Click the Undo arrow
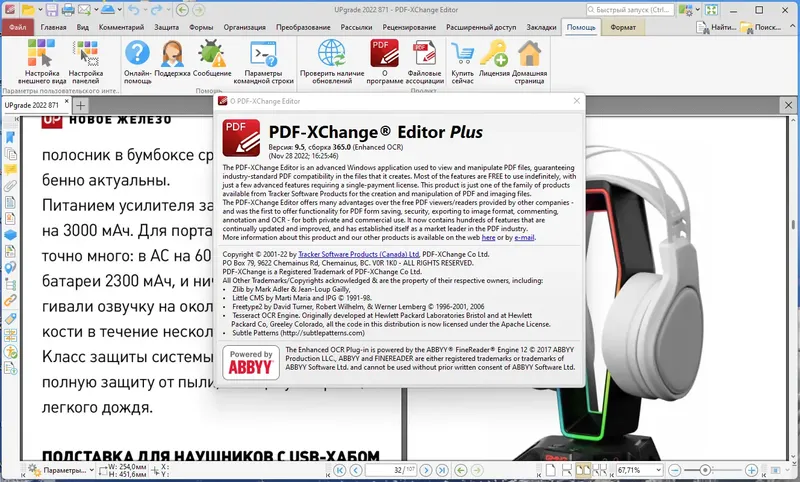This screenshot has width=800, height=482. click(x=133, y=10)
